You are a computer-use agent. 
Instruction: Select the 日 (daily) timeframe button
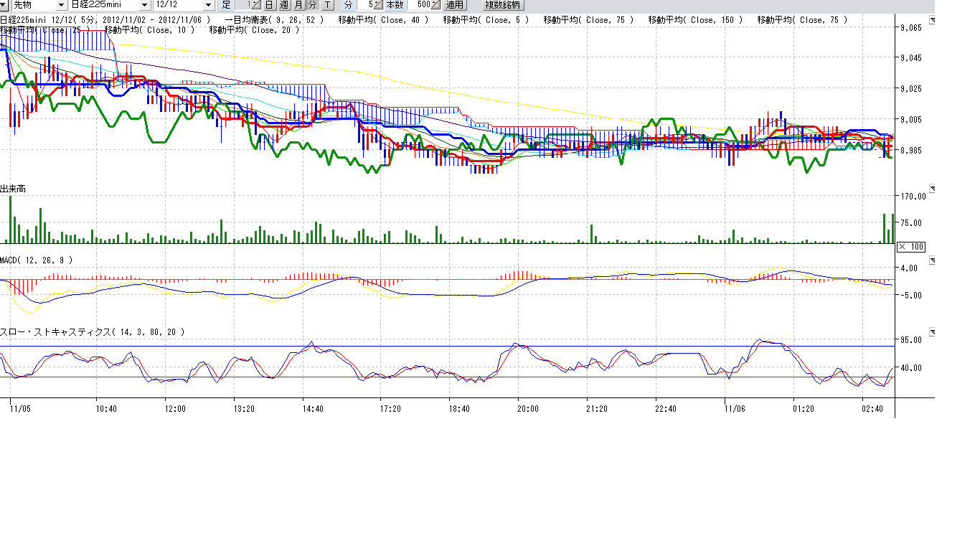tap(269, 5)
